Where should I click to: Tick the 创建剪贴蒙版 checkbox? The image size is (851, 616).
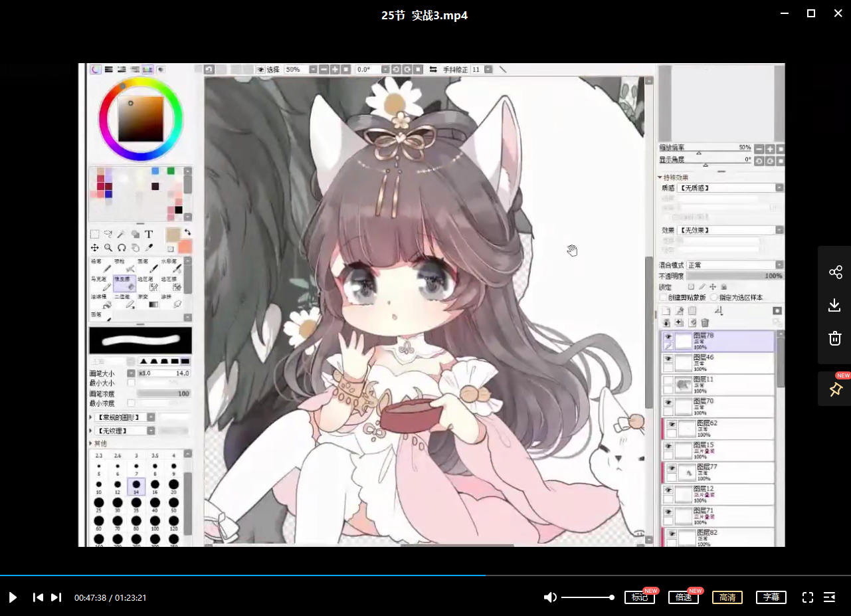(663, 297)
